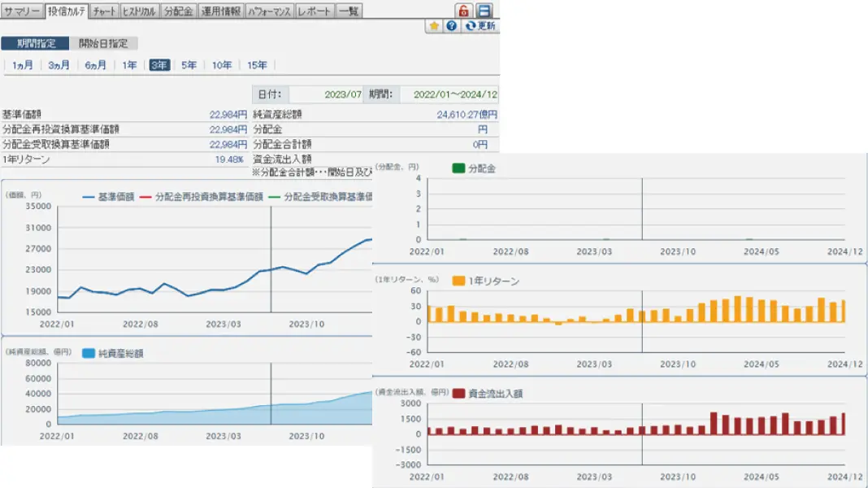Viewport: 868px width, 488px height.
Task: Click the blue 純資産総額 legend swatch
Action: (x=89, y=353)
